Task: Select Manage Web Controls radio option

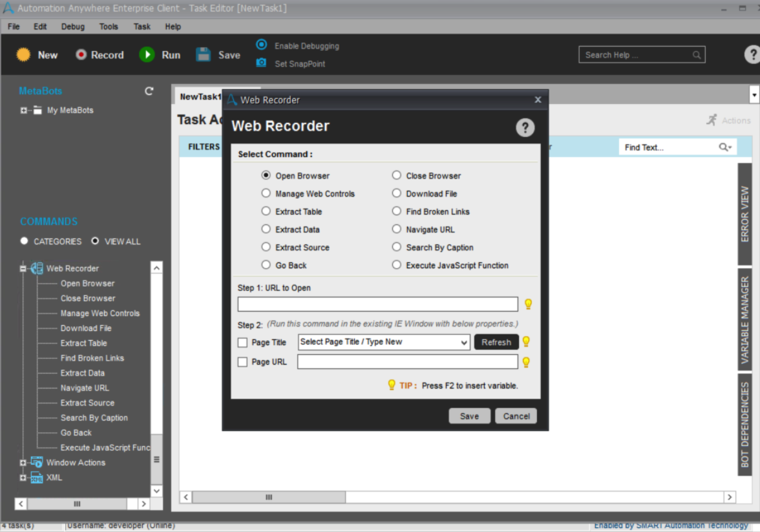Action: (x=266, y=193)
